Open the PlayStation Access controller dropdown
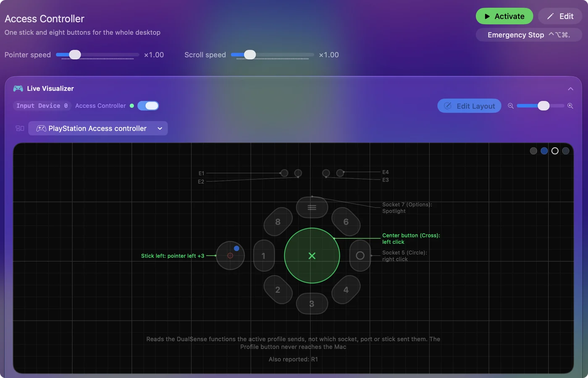This screenshot has height=378, width=588. 98,128
